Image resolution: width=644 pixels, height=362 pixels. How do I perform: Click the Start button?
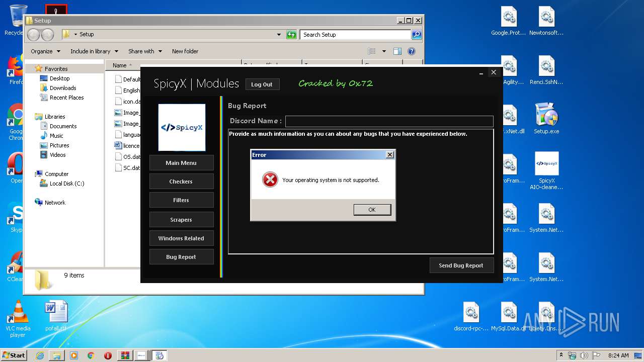(14, 355)
